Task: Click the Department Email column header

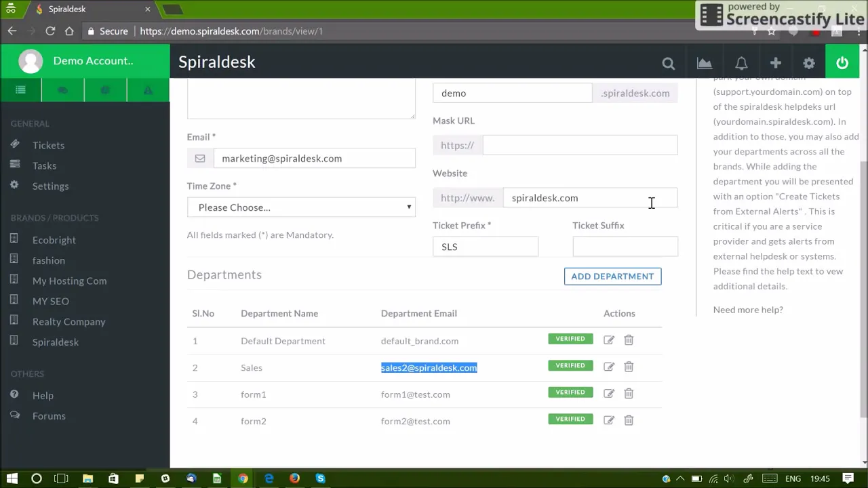Action: tap(418, 313)
